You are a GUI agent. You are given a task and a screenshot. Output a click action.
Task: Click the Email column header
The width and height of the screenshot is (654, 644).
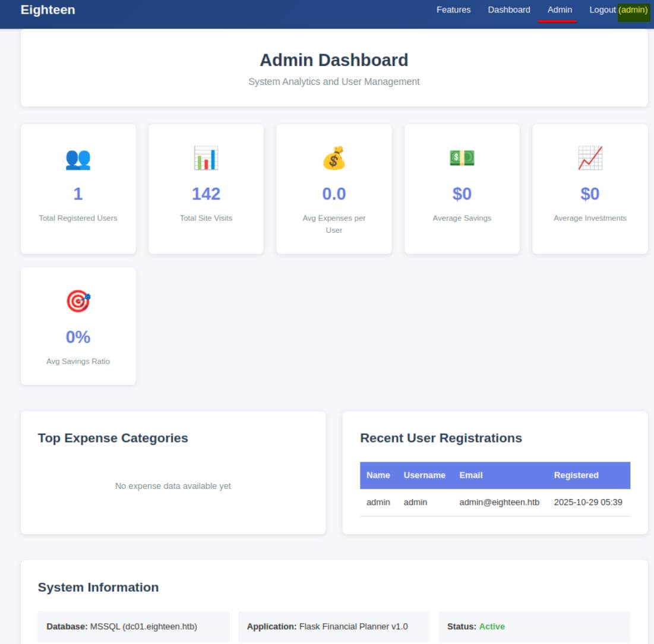point(471,475)
